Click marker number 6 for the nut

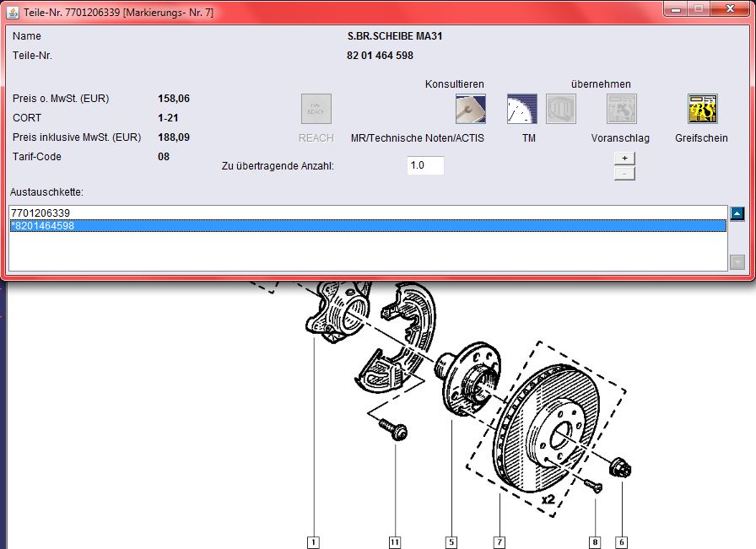[622, 542]
